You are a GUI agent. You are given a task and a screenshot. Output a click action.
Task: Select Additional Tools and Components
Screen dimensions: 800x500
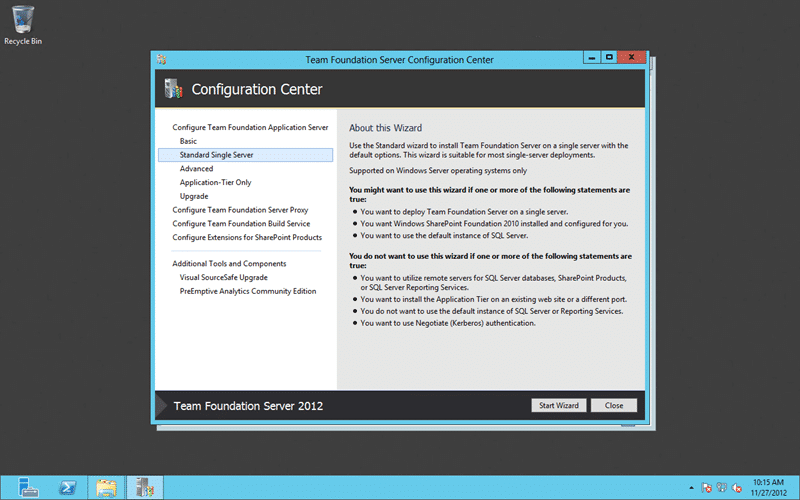tap(229, 264)
